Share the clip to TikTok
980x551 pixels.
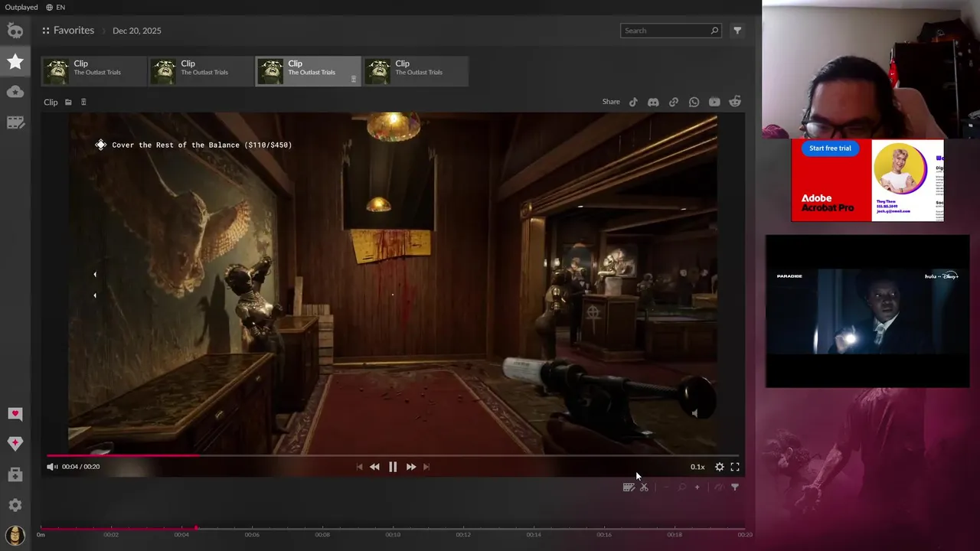click(633, 102)
